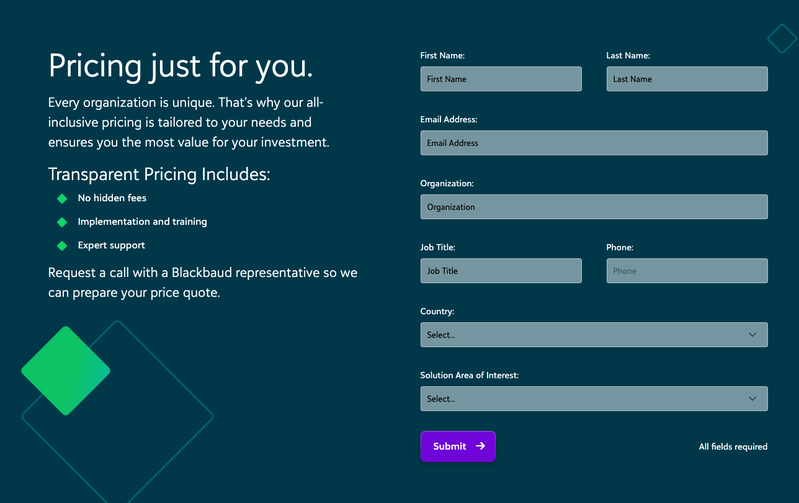Click the 'Solution Area of Interest:' label
The height and width of the screenshot is (503, 799).
tap(469, 376)
